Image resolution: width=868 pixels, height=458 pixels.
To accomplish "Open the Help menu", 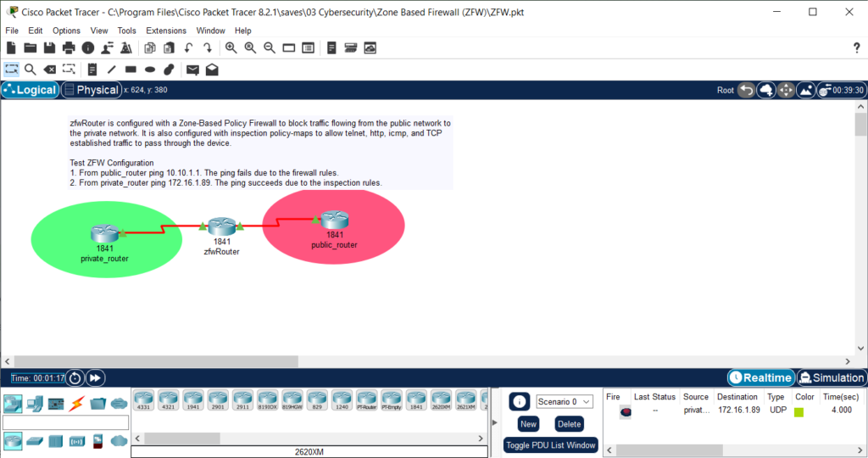I will pos(243,31).
